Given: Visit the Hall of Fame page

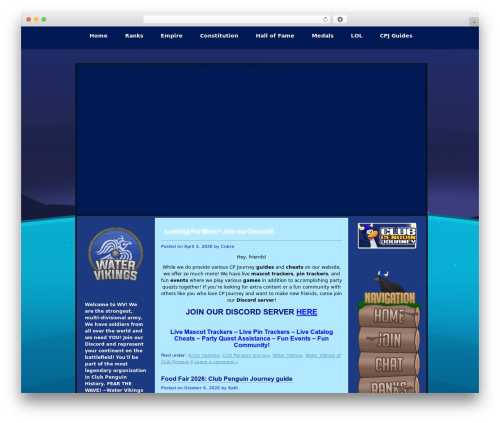Looking at the screenshot, I should coord(275,36).
